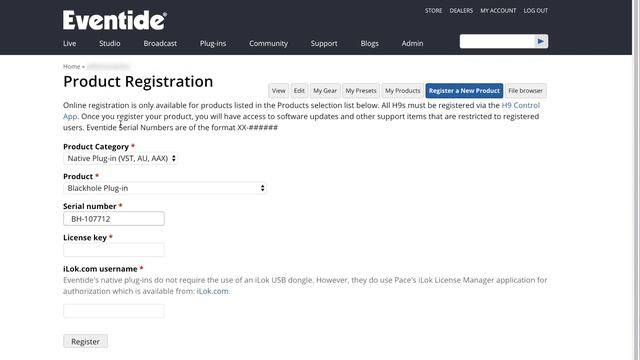Screen dimensions: 640x360
Task: Follow the H9 Control App link
Action: (x=520, y=105)
